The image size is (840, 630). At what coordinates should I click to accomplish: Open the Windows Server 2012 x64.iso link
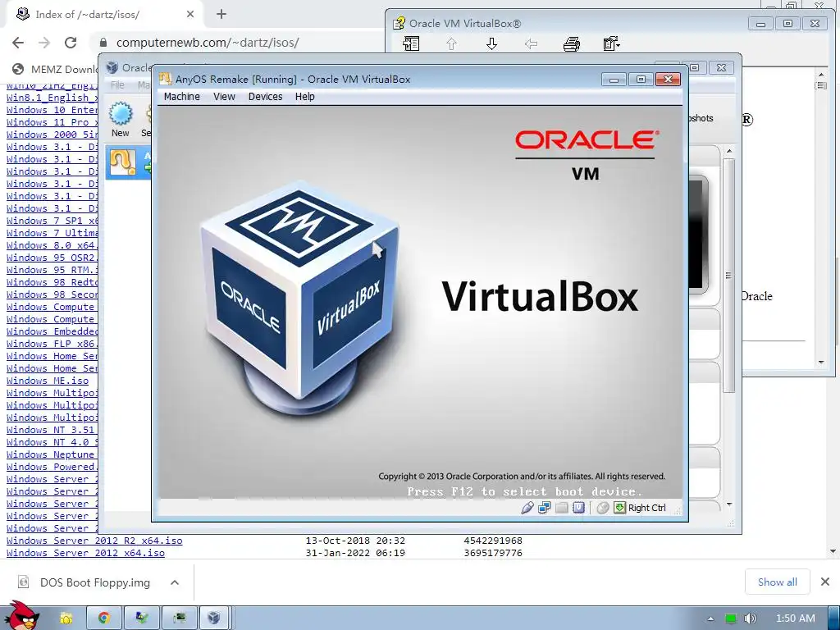tap(85, 553)
